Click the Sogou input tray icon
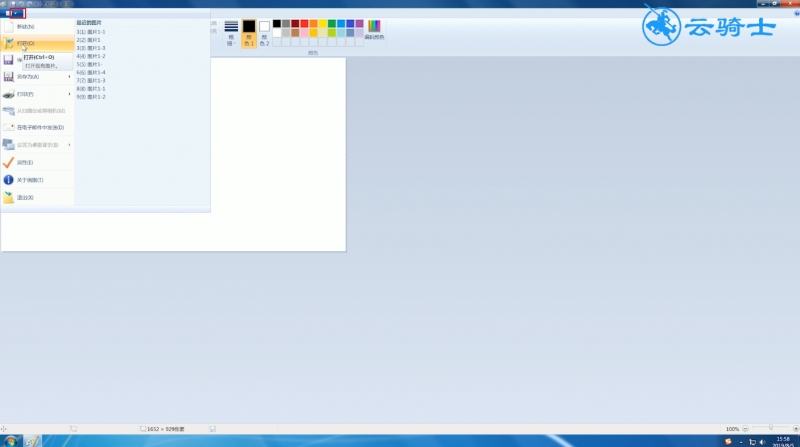This screenshot has width=800, height=447. click(728, 441)
